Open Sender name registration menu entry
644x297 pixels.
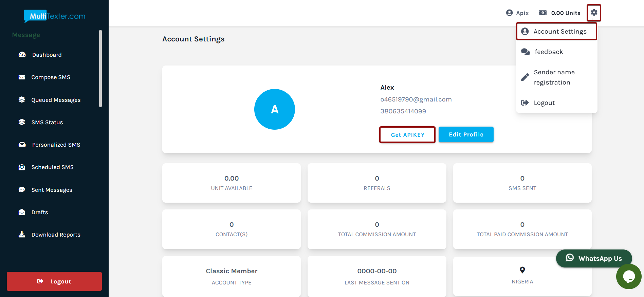[554, 77]
